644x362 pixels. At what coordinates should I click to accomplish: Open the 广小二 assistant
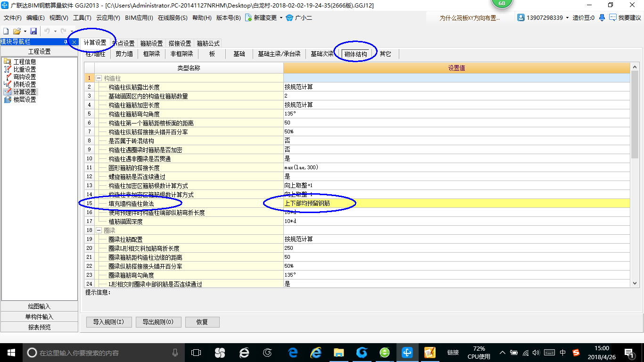click(x=299, y=17)
